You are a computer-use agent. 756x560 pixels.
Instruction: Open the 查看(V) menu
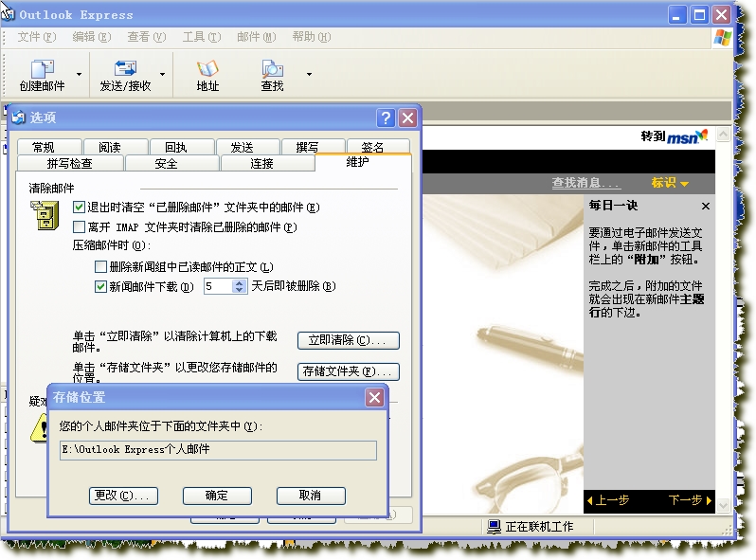click(x=147, y=37)
